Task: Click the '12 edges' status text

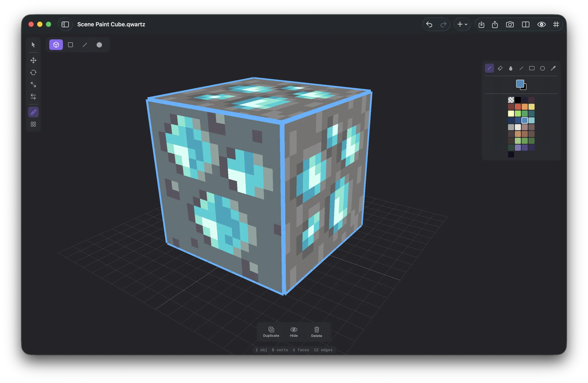Action: coord(323,350)
